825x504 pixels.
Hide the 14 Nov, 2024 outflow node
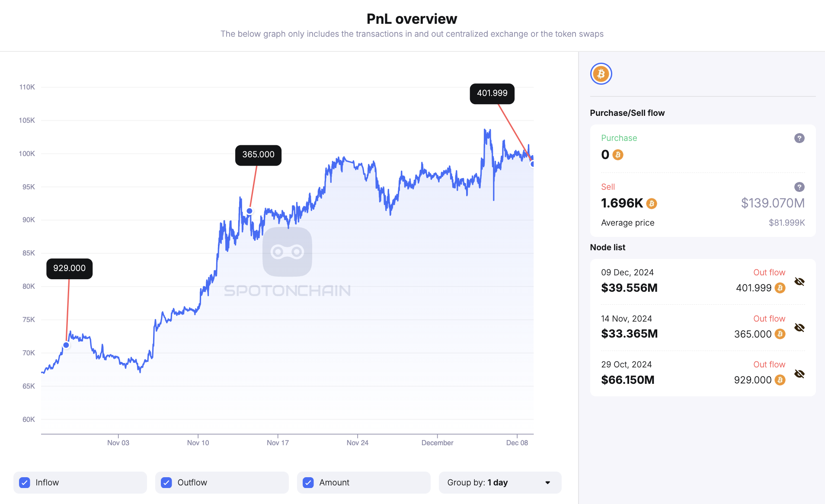point(799,328)
